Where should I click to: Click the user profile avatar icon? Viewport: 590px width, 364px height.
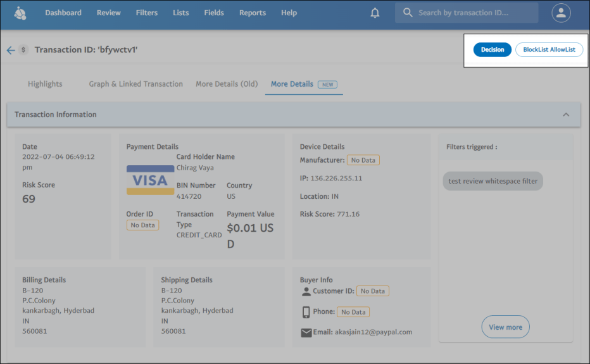coord(561,13)
